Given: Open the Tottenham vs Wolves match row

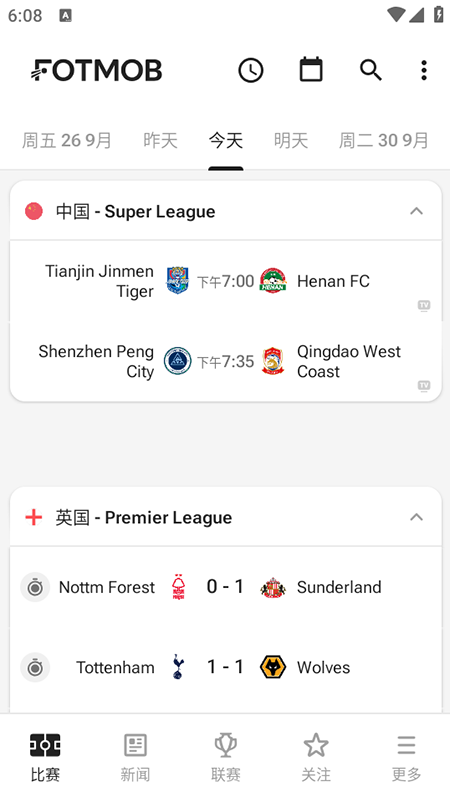Looking at the screenshot, I should point(226,667).
